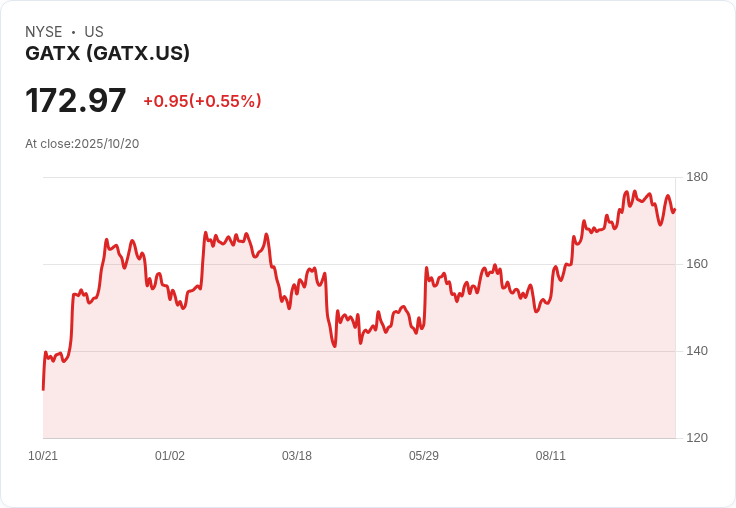Click the 160 y-axis price label
This screenshot has width=736, height=508.
click(697, 264)
